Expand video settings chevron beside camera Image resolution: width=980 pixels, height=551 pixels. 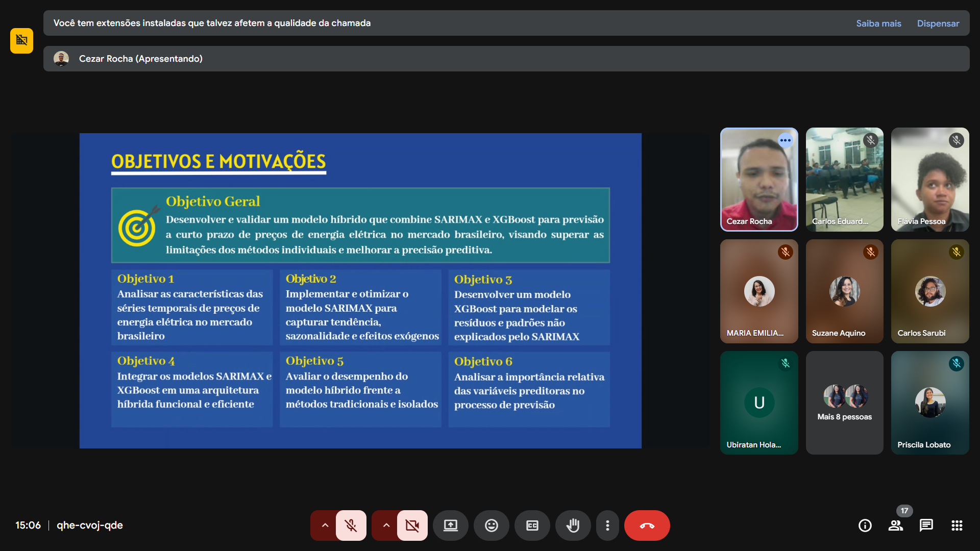click(386, 525)
